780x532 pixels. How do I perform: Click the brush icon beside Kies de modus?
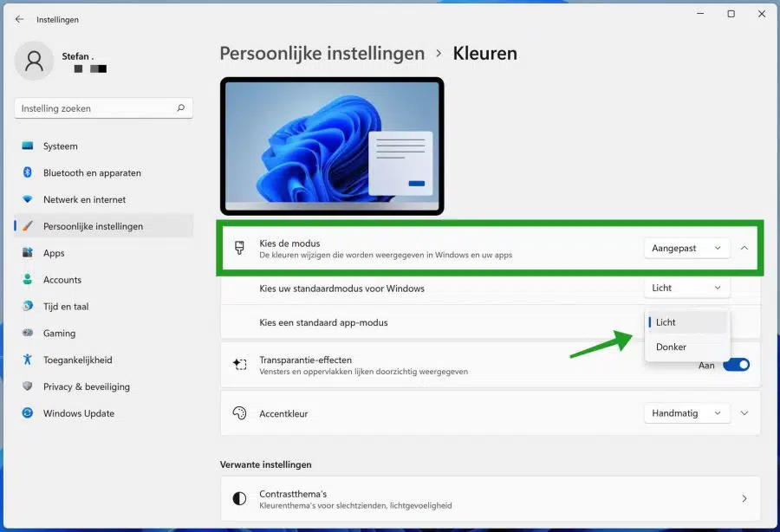click(x=239, y=248)
